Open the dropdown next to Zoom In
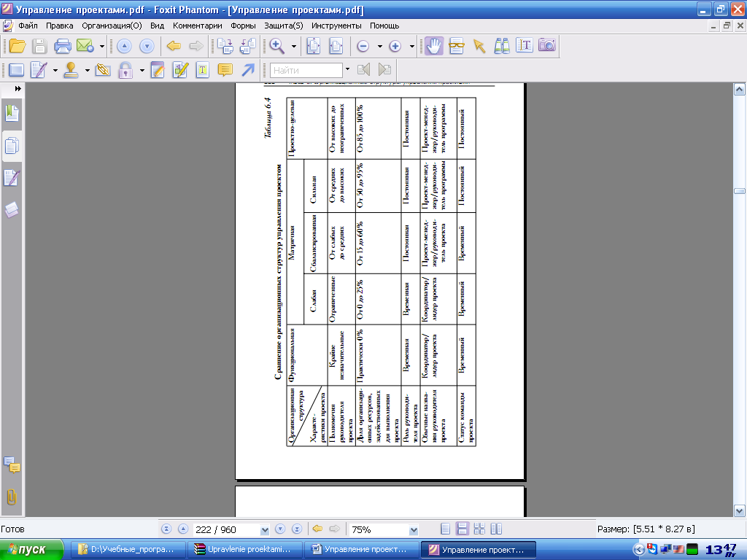 412,46
